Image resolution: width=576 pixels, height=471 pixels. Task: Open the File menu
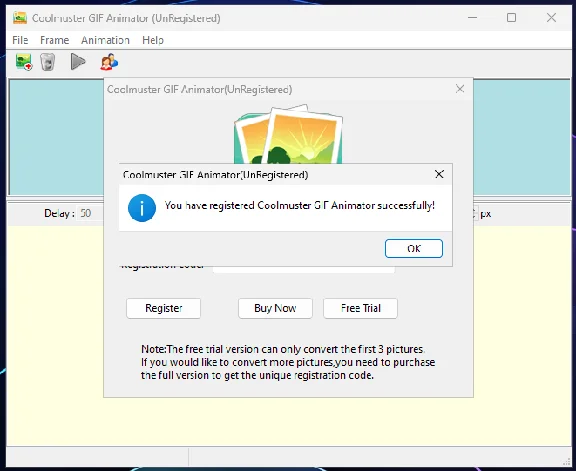tap(20, 40)
